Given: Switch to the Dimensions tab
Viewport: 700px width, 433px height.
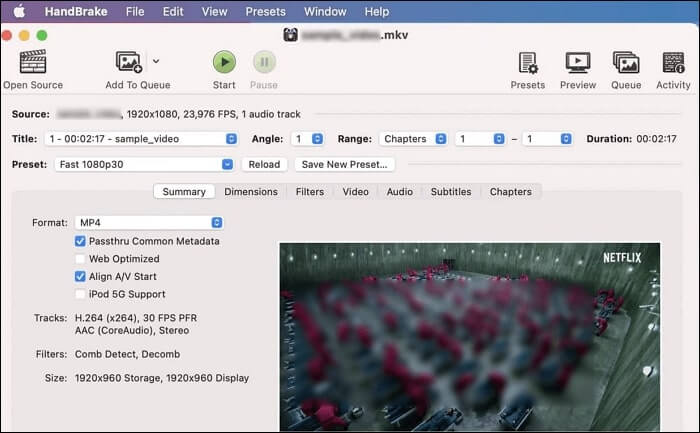Looking at the screenshot, I should click(x=250, y=191).
